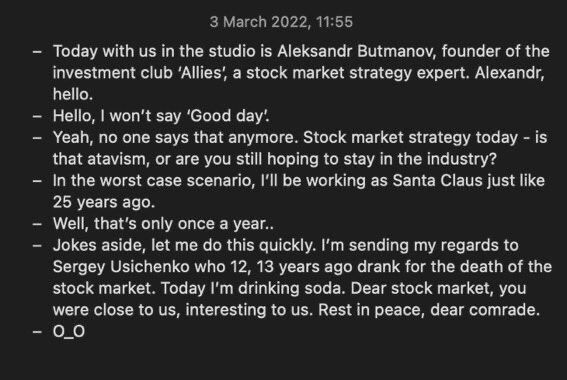Click the date header 3 March 2022, 11:55
Viewport: 567px width, 380px height.
pos(281,22)
